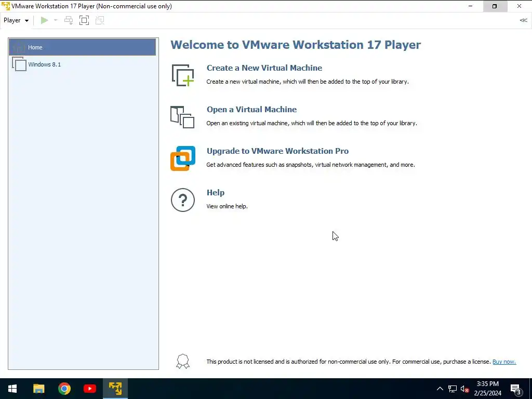
Task: Click the Workstation Pro upgrade logo icon
Action: pyautogui.click(x=183, y=158)
